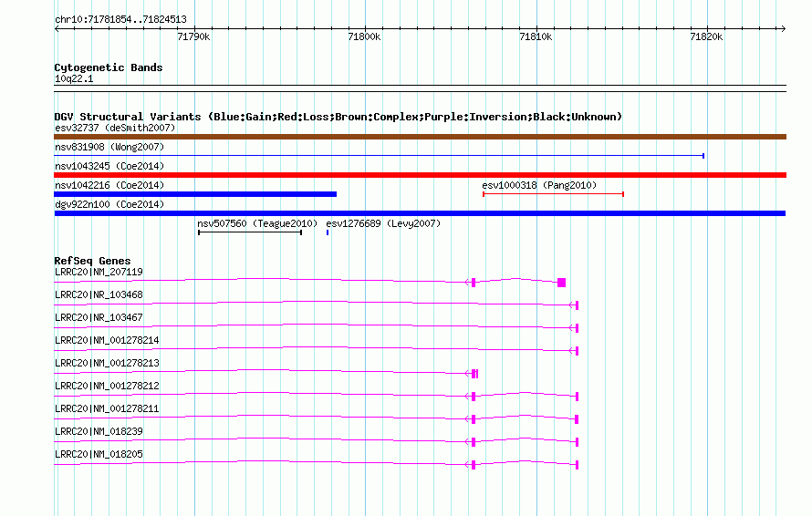Screen dimensions: 812x516
Task: Select the LRRC20|NM_001278212 transcript label
Action: point(107,386)
